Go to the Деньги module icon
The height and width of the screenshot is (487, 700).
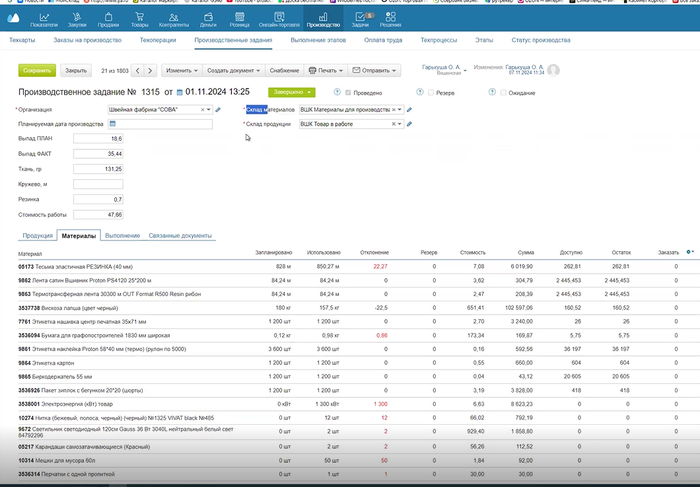click(x=208, y=19)
